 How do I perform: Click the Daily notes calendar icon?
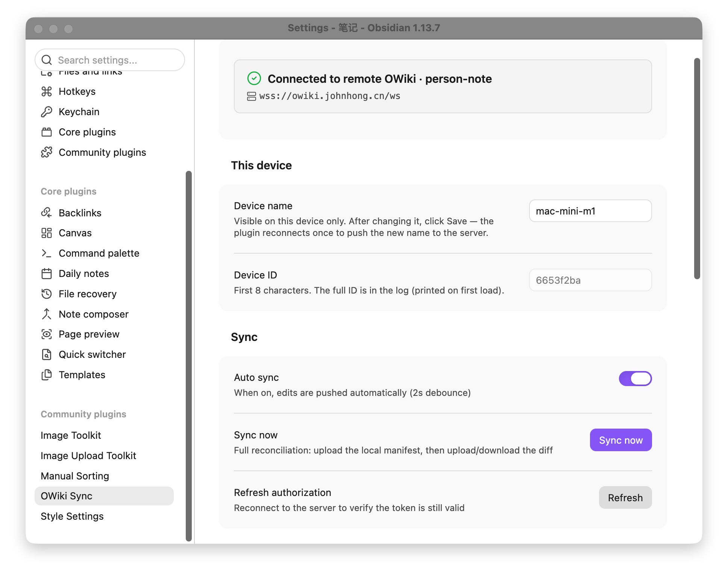pyautogui.click(x=47, y=274)
